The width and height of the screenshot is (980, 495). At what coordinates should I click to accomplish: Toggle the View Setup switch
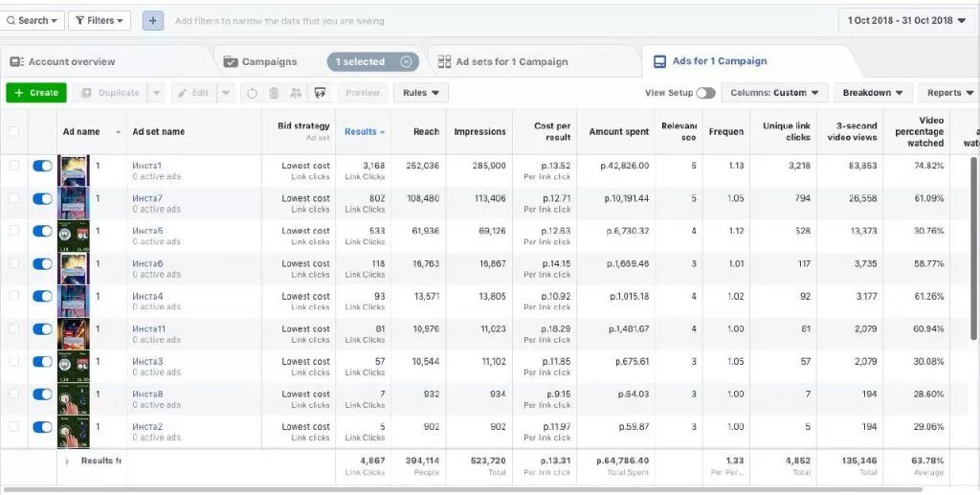(x=705, y=93)
